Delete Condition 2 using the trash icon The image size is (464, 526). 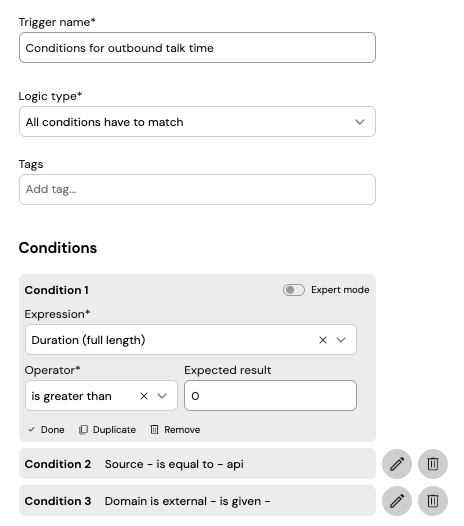click(x=433, y=464)
